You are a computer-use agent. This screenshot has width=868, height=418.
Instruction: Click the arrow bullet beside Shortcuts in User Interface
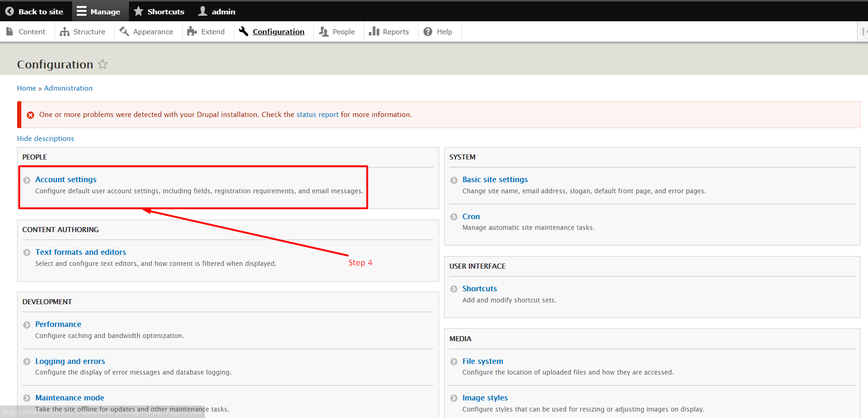pyautogui.click(x=454, y=289)
